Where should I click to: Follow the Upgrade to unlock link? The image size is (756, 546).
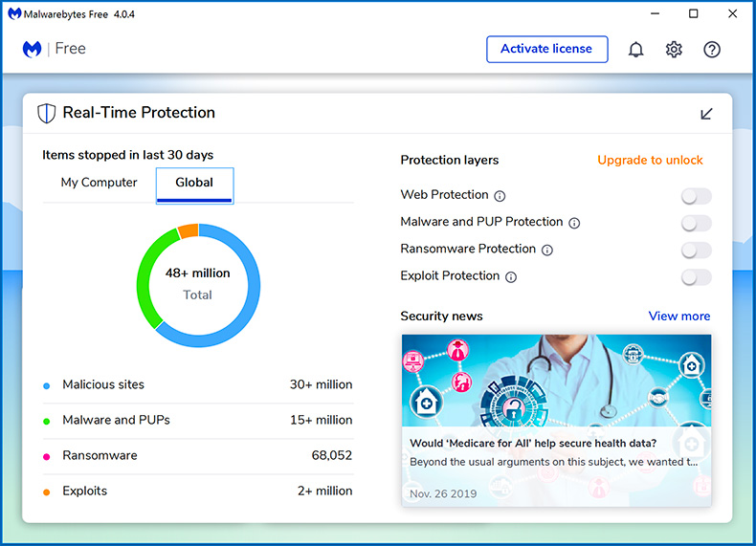tap(650, 160)
